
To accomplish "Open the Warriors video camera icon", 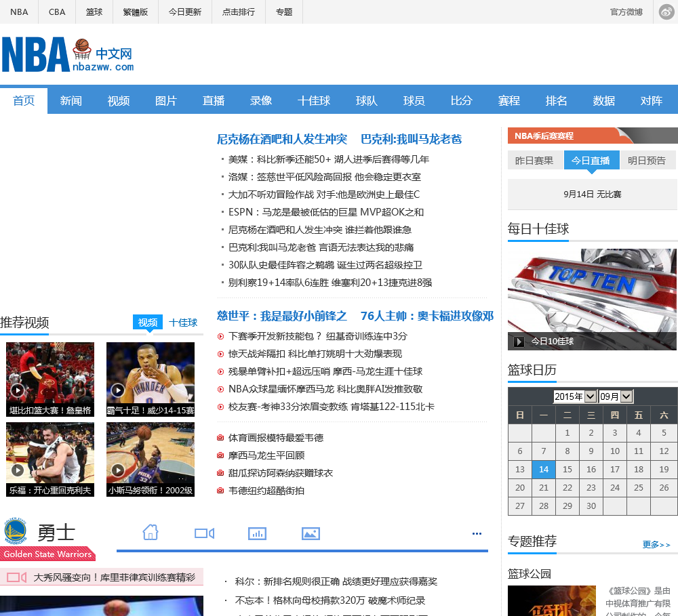I will [204, 533].
